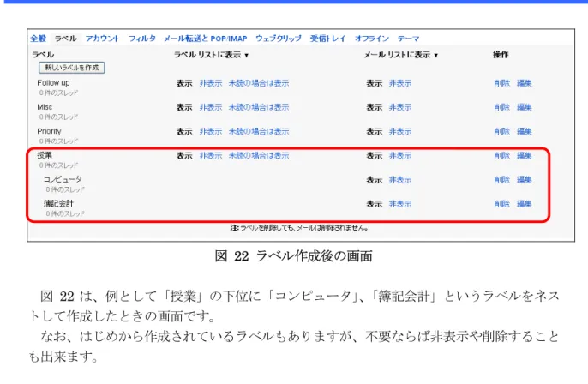Edit the コンピュータ label
The image size is (588, 384).
tap(525, 180)
